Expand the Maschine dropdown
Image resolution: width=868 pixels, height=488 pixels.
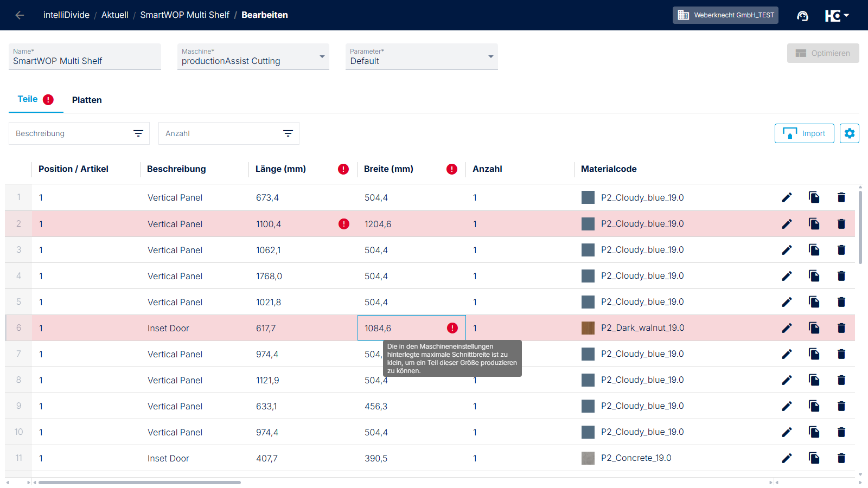[x=322, y=57]
